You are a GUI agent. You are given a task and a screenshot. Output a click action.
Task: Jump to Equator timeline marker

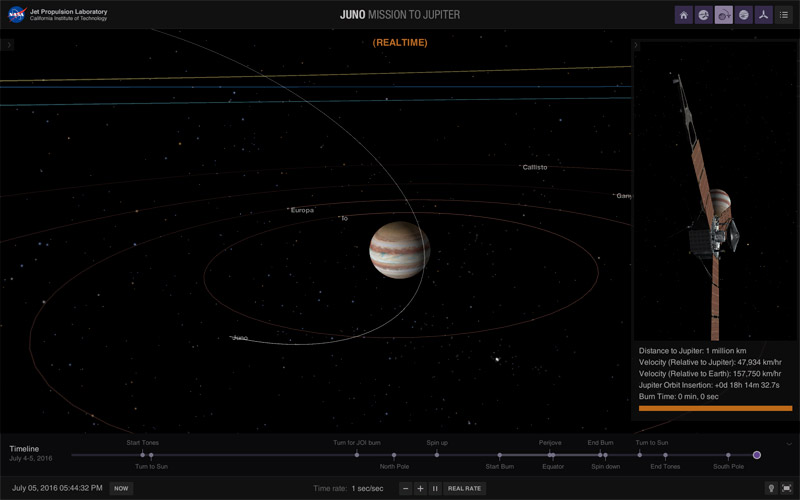point(554,455)
